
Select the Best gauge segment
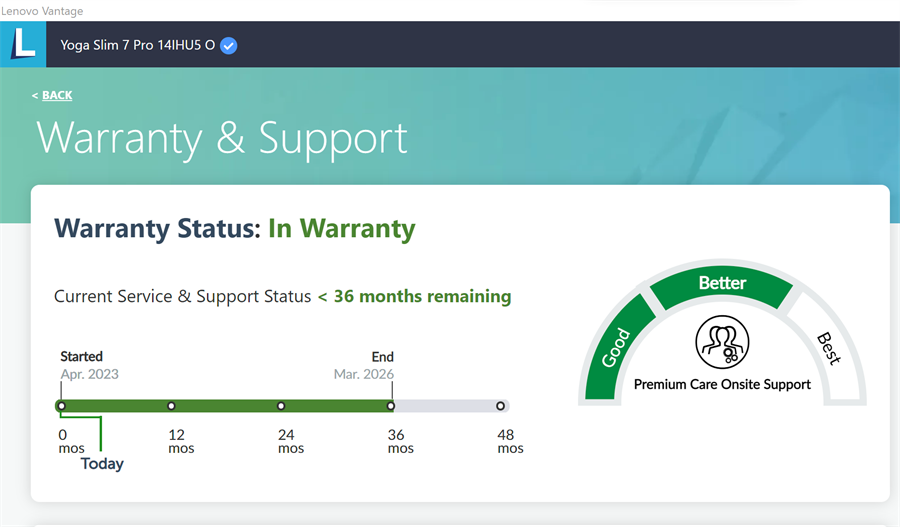click(828, 347)
